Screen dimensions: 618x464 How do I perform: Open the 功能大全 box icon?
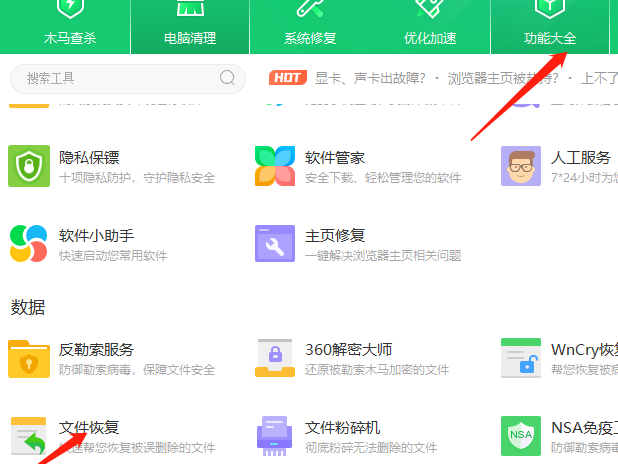click(x=549, y=9)
